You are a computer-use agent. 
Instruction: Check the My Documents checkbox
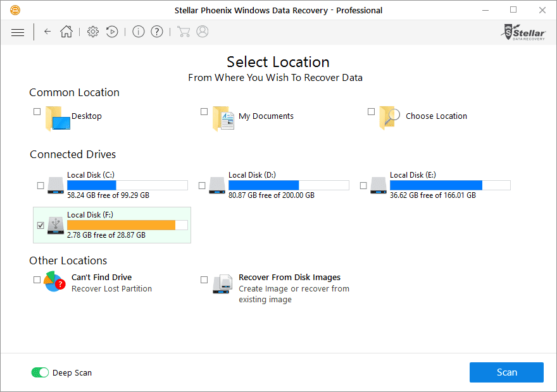204,111
